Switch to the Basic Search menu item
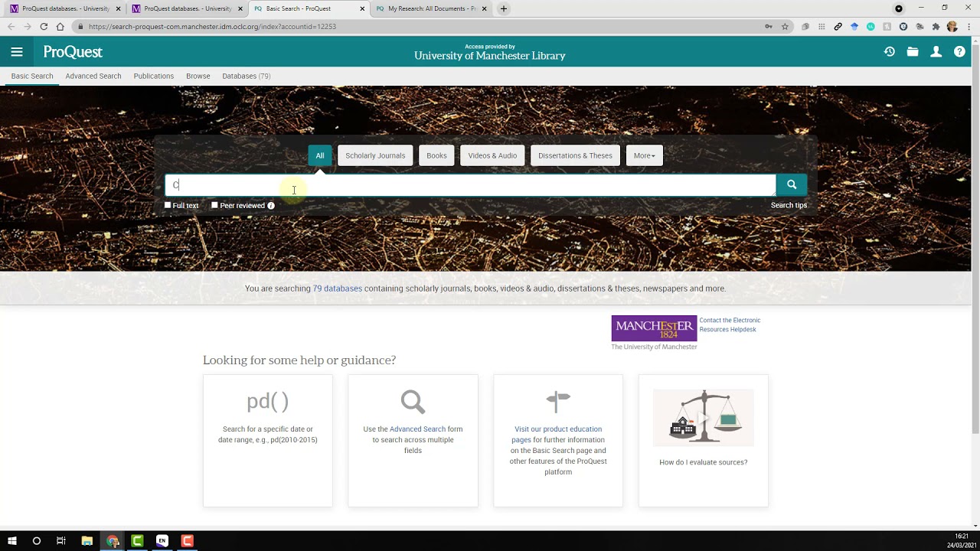This screenshot has width=980, height=551. (x=32, y=76)
